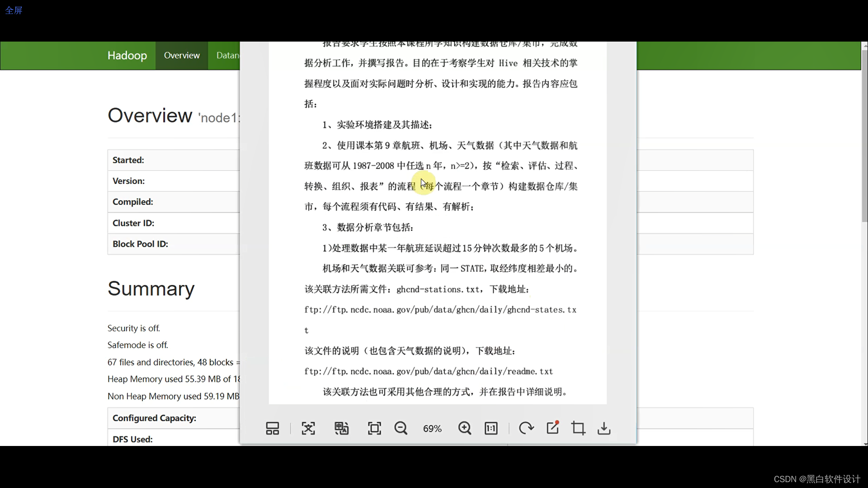This screenshot has width=868, height=488.
Task: Click the 69% zoom percentage display
Action: tap(432, 428)
